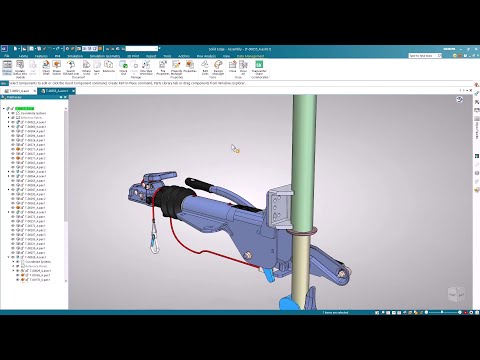Click the Open Draft ribbon icon
The width and height of the screenshot is (480, 360).
pos(46,68)
